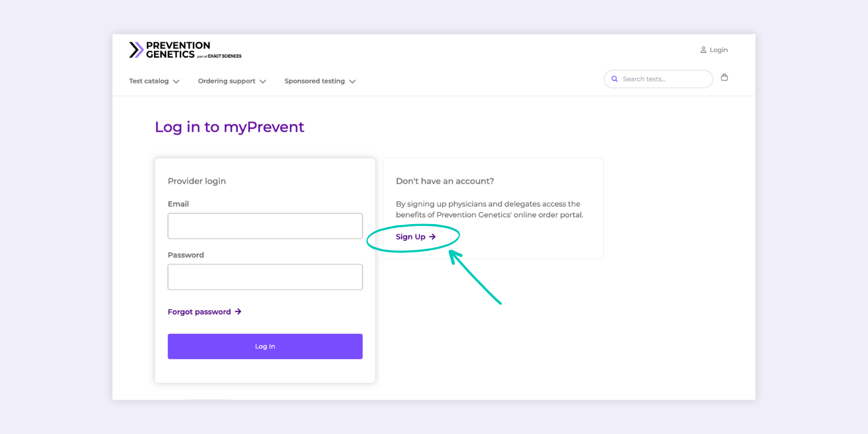868x434 pixels.
Task: Click the Login text in the header
Action: coord(719,50)
